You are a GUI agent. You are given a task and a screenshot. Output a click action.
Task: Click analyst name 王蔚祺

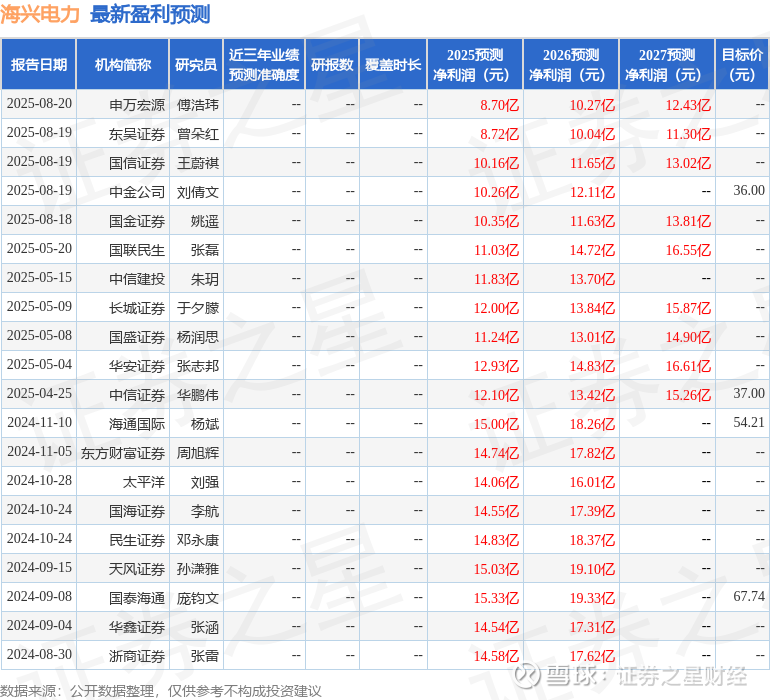(198, 163)
